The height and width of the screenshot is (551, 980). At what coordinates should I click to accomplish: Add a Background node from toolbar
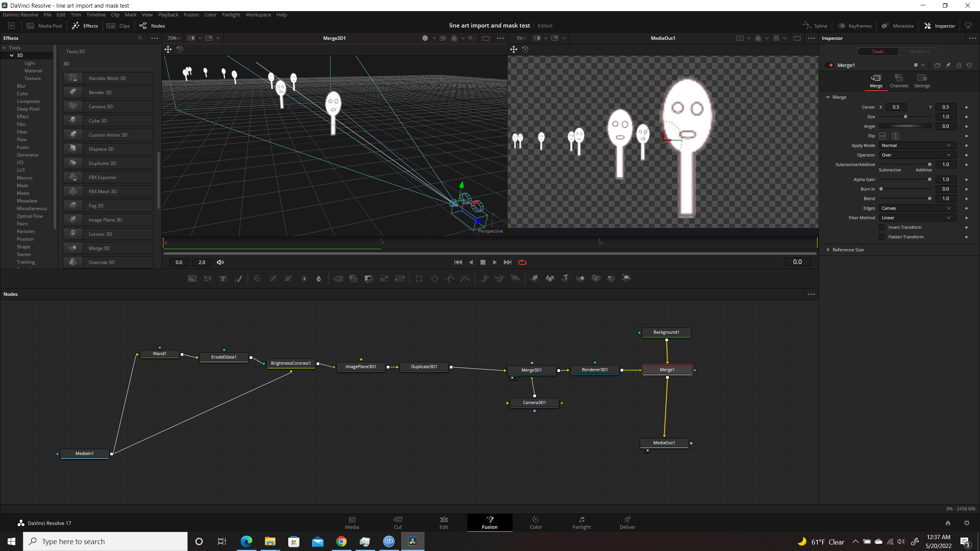(x=192, y=279)
